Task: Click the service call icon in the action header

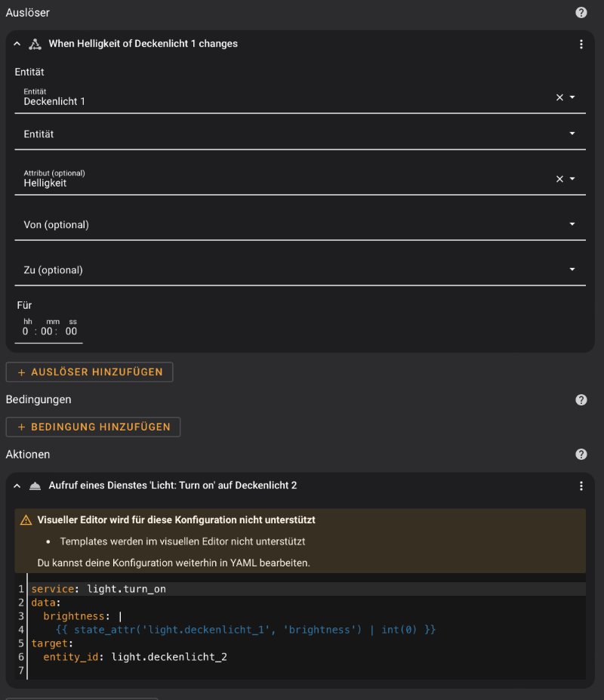Action: click(x=35, y=486)
